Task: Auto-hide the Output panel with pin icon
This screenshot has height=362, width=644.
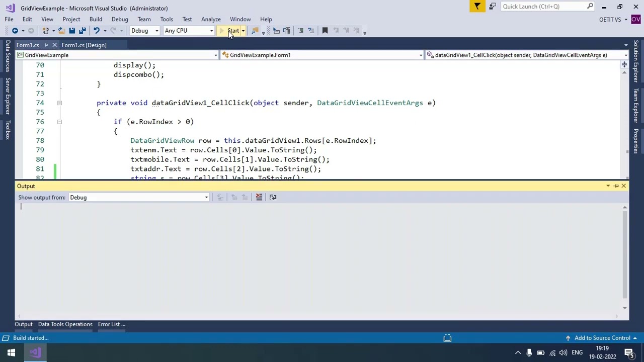Action: click(616, 186)
